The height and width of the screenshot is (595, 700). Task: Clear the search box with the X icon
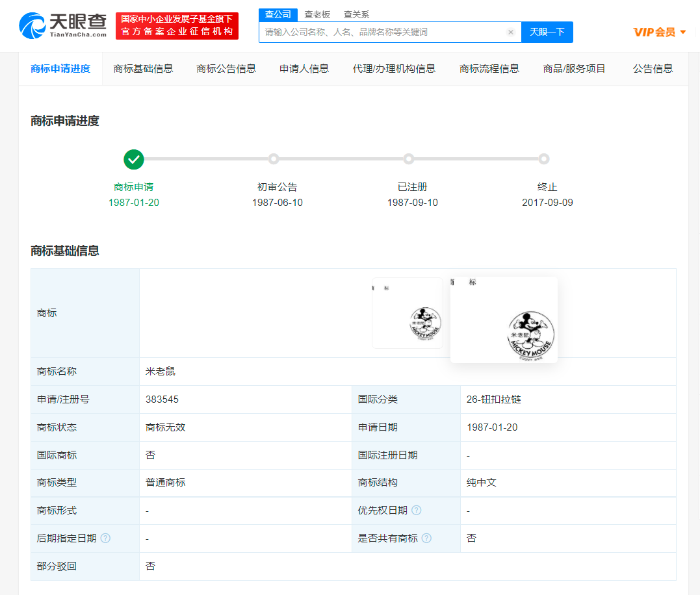click(511, 32)
